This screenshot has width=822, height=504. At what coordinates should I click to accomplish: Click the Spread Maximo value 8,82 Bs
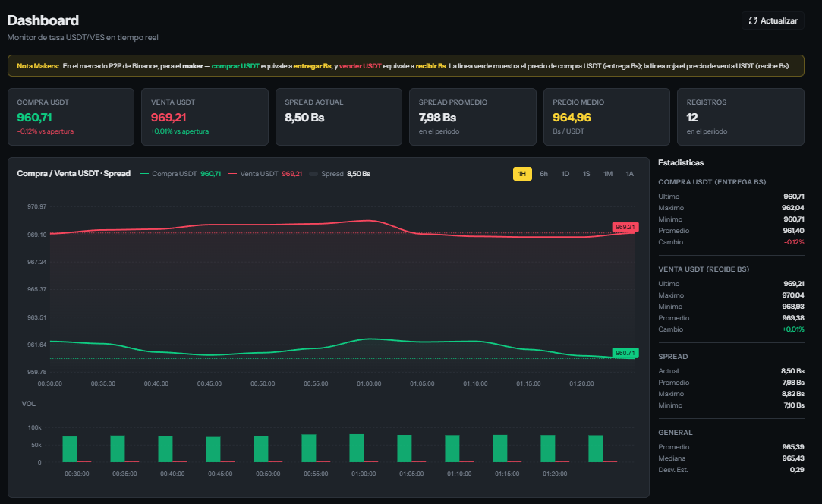point(792,394)
